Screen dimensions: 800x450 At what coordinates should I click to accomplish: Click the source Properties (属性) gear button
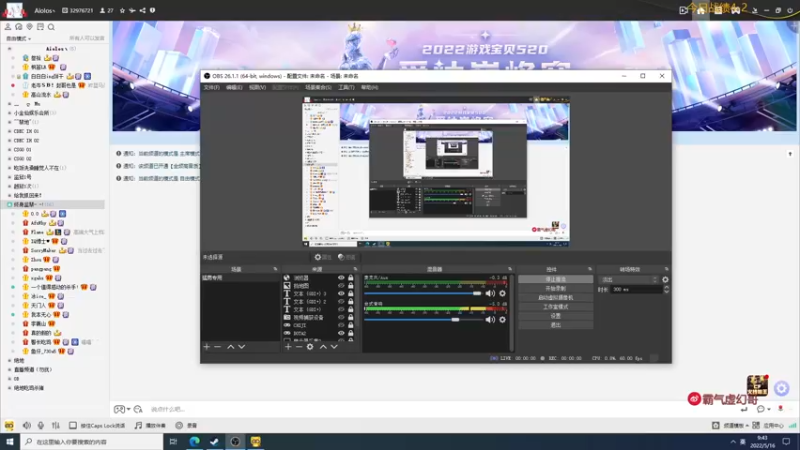pos(322,257)
